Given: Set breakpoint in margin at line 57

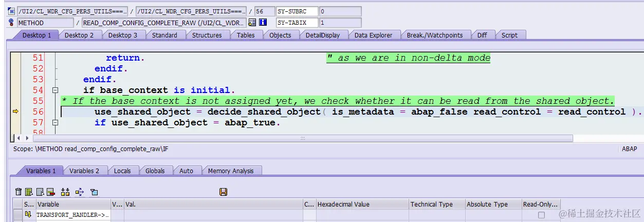Looking at the screenshot, I should point(15,122).
